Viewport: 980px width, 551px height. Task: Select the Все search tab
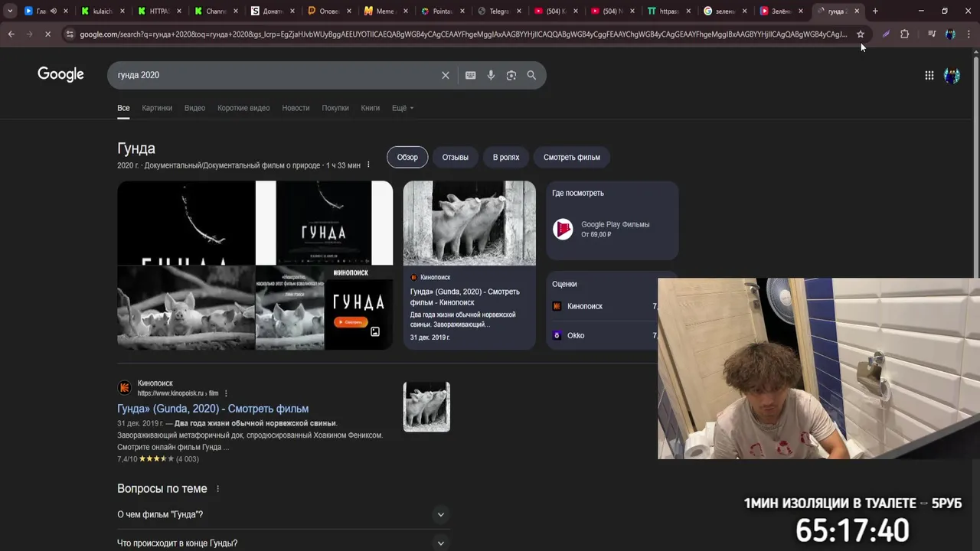point(123,108)
